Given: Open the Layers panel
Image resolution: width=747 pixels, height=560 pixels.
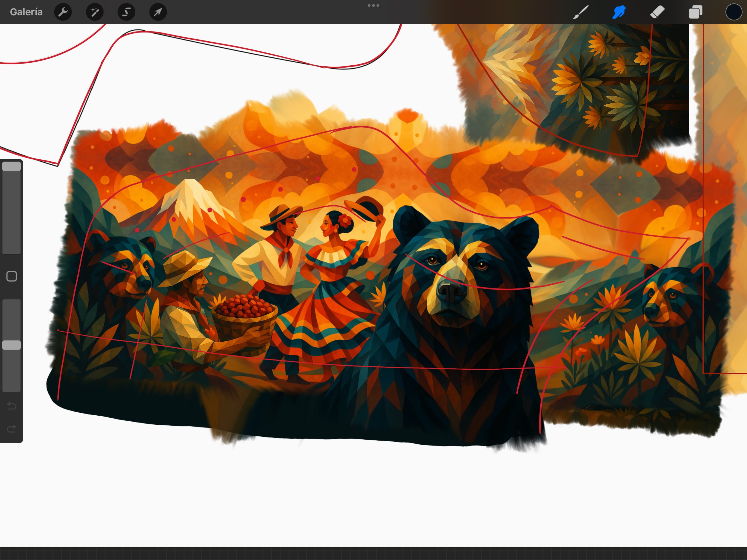Looking at the screenshot, I should click(696, 12).
